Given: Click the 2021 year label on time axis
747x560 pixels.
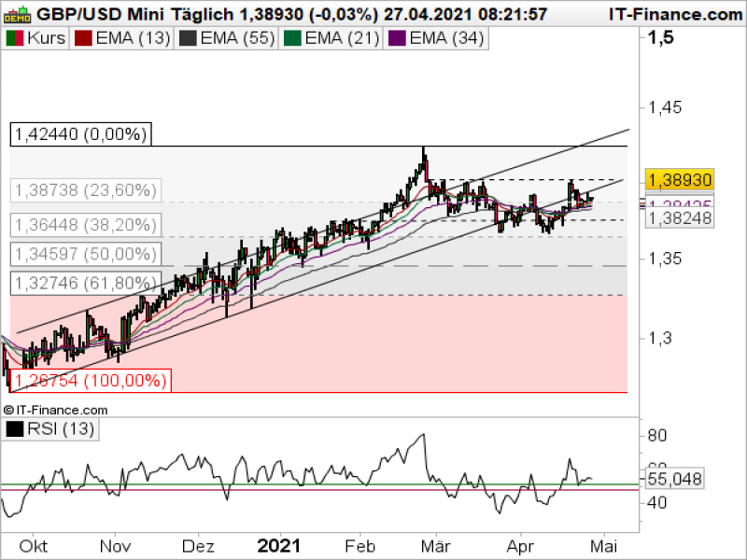Looking at the screenshot, I should tap(279, 546).
